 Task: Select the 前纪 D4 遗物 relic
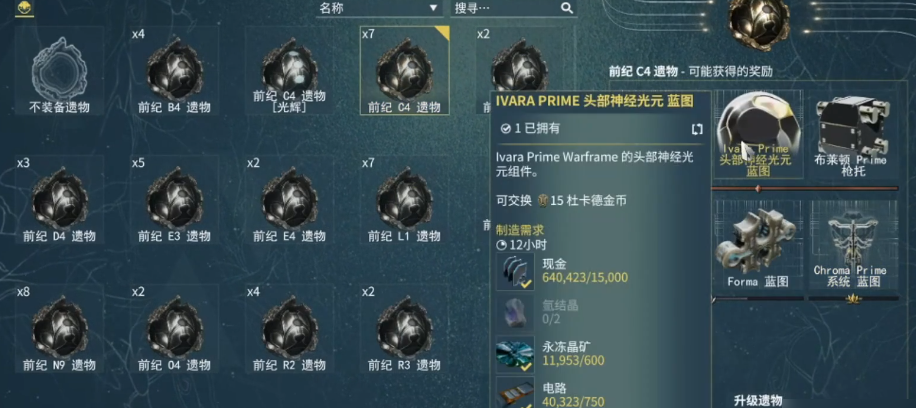[x=59, y=200]
